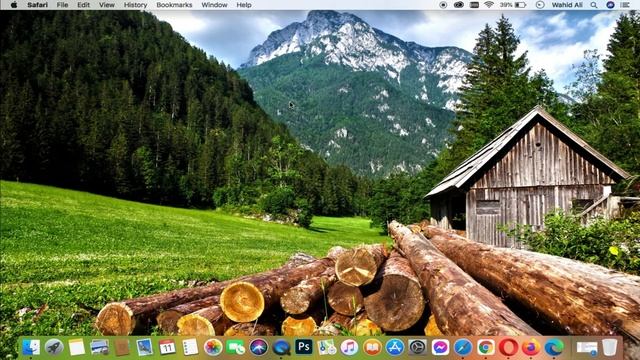This screenshot has width=640, height=360.
Task: Launch Google Chrome from the Dock
Action: (x=486, y=347)
